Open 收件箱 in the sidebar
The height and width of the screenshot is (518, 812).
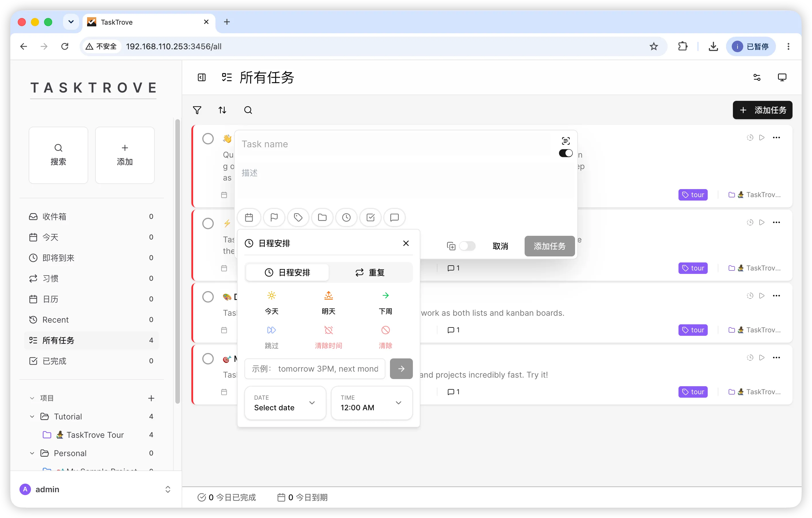(91, 217)
